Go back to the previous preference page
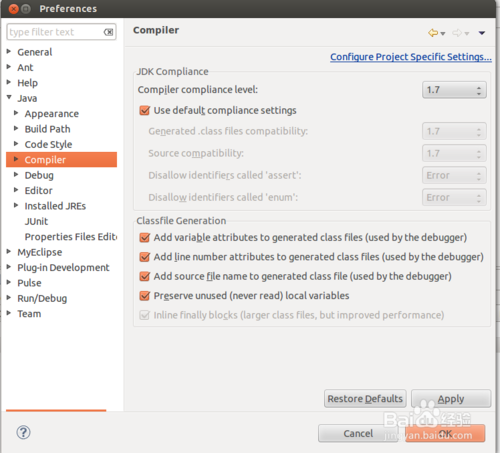The height and width of the screenshot is (453, 500). click(x=433, y=33)
